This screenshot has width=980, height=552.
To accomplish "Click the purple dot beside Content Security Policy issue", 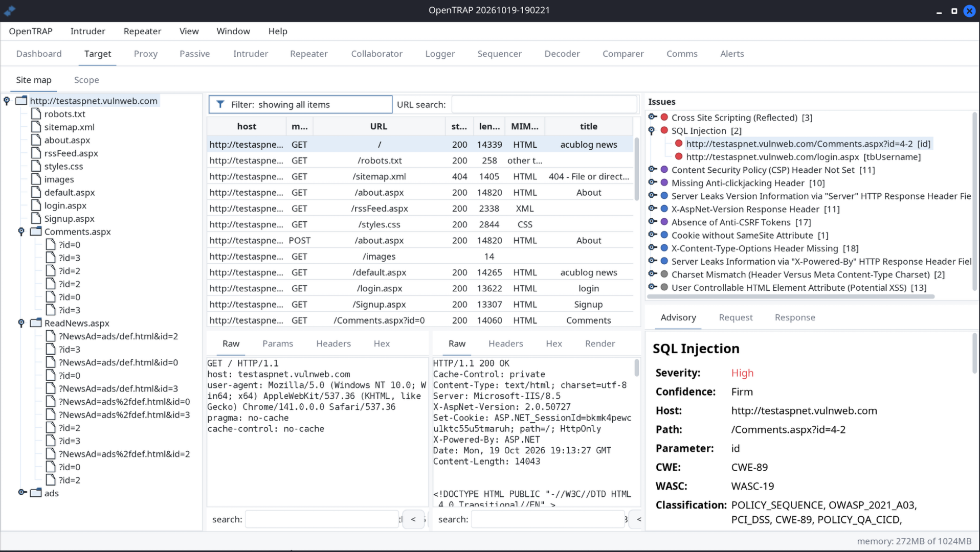I will click(x=664, y=169).
